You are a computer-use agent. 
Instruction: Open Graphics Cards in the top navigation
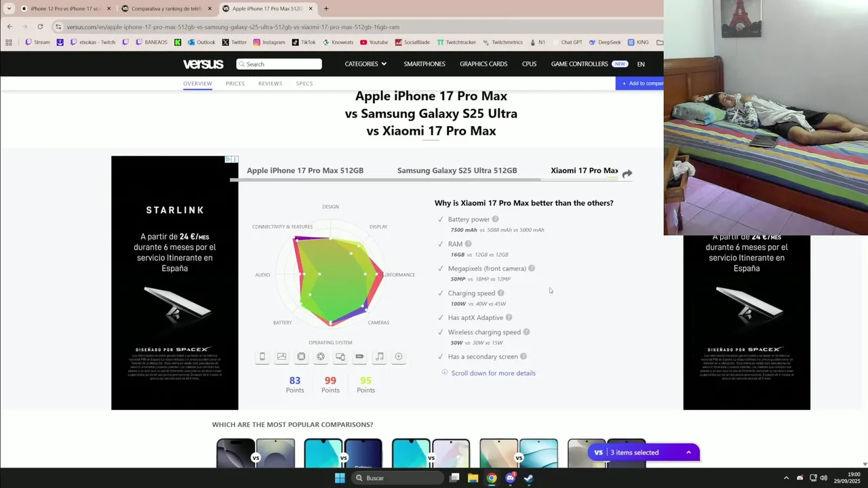(484, 64)
